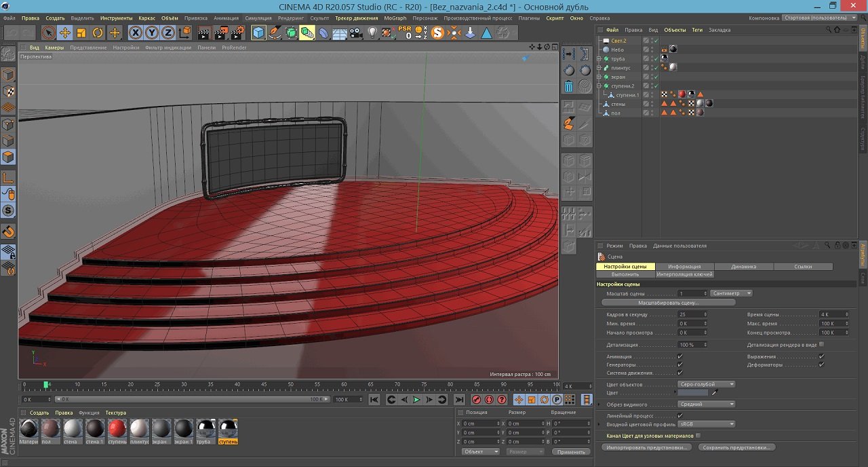Click record active objects keyframe button
868x467 pixels.
(x=476, y=400)
